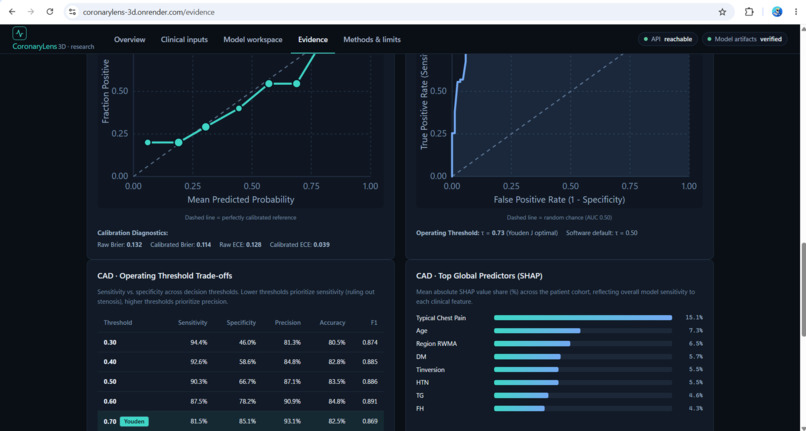
Task: Click the Mean Predicted Probability axis label
Action: click(241, 200)
